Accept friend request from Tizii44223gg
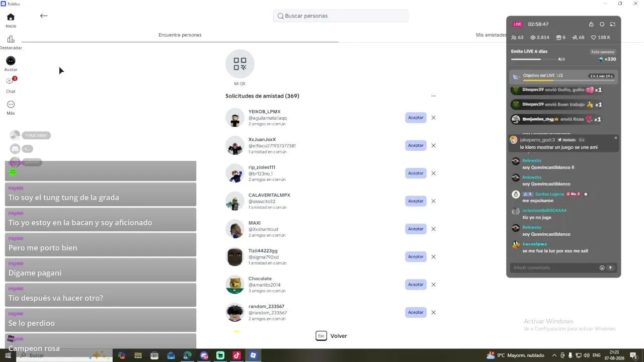644x362 pixels. pos(416,256)
